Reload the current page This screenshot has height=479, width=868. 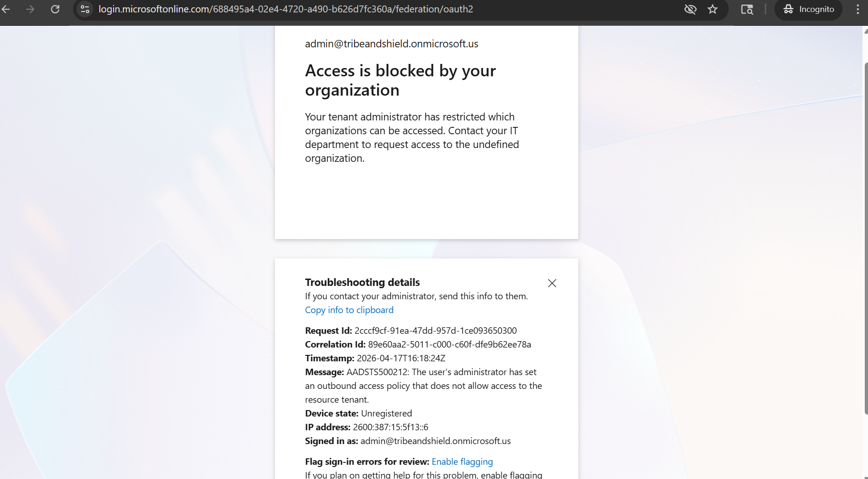55,9
